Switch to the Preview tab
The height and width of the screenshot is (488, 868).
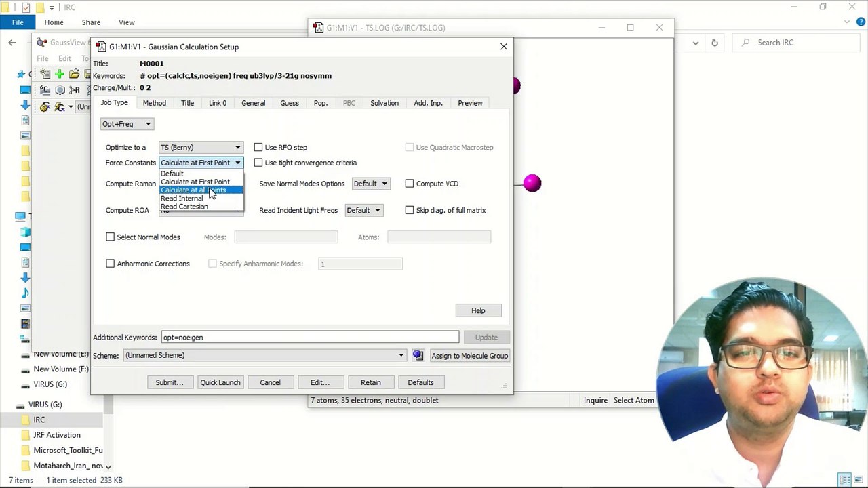coord(470,103)
